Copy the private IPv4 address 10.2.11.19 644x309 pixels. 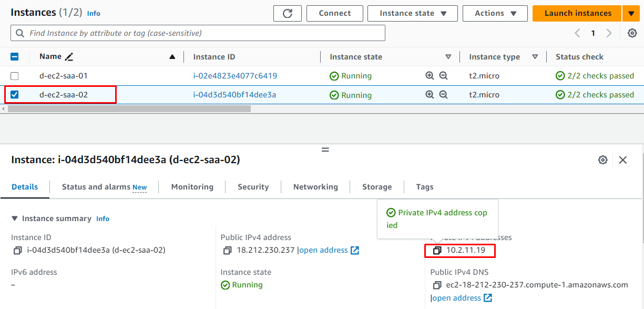[437, 251]
